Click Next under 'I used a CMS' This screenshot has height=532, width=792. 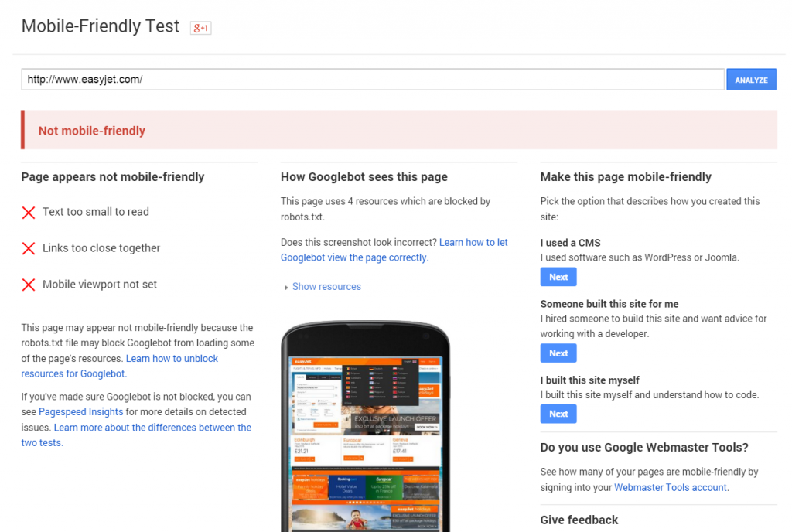click(558, 277)
